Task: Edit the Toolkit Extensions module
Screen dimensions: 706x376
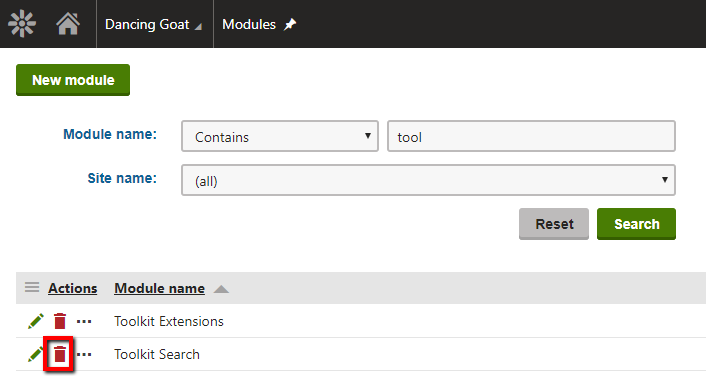Action: pos(36,321)
